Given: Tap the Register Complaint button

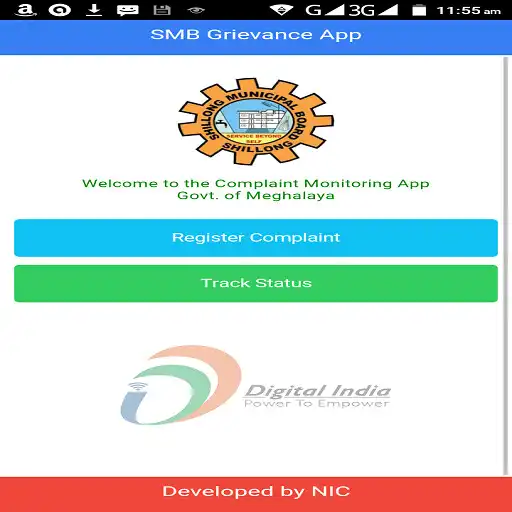Looking at the screenshot, I should [256, 238].
